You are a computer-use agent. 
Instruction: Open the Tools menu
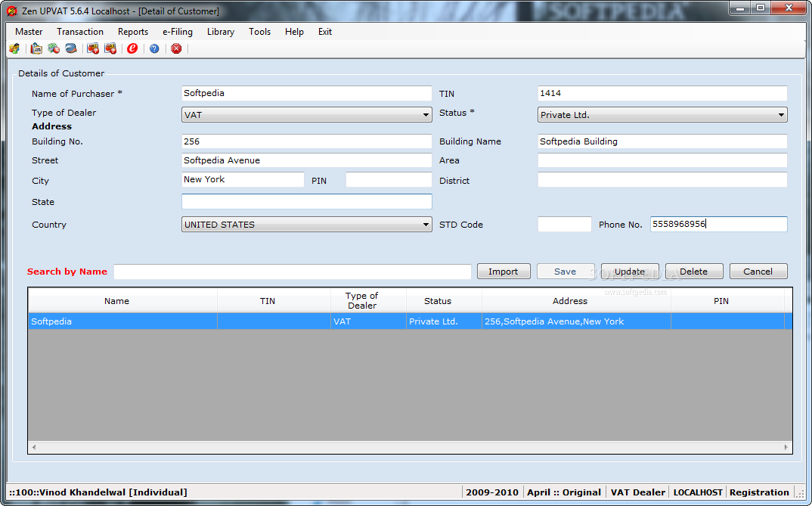pos(259,32)
